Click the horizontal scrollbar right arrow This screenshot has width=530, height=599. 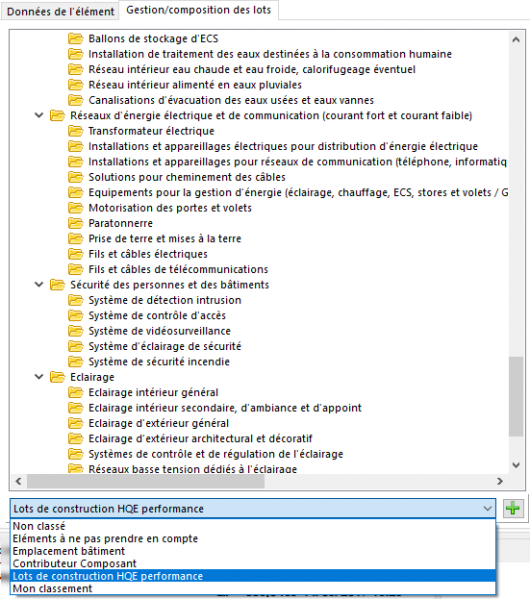tap(500, 481)
